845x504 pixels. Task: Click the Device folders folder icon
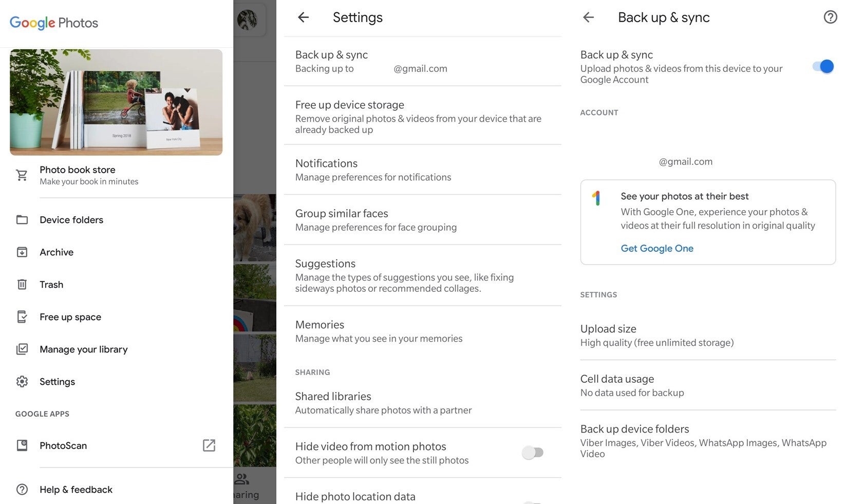22,220
